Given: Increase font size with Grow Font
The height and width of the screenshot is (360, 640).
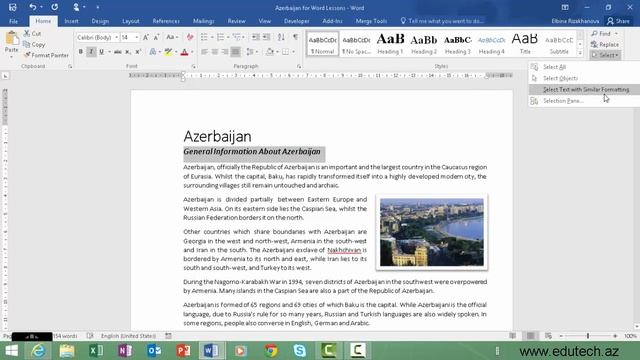Looking at the screenshot, I should coord(146,37).
